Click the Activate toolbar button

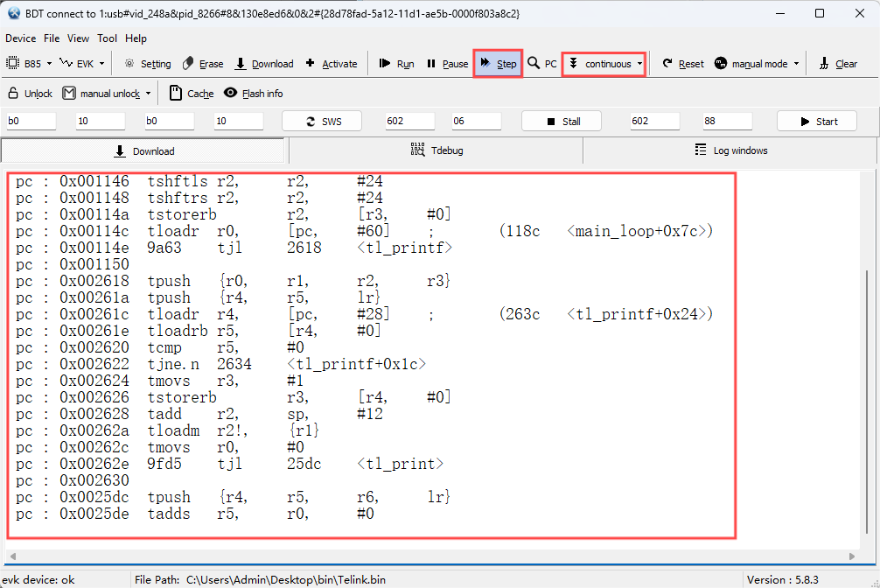332,64
